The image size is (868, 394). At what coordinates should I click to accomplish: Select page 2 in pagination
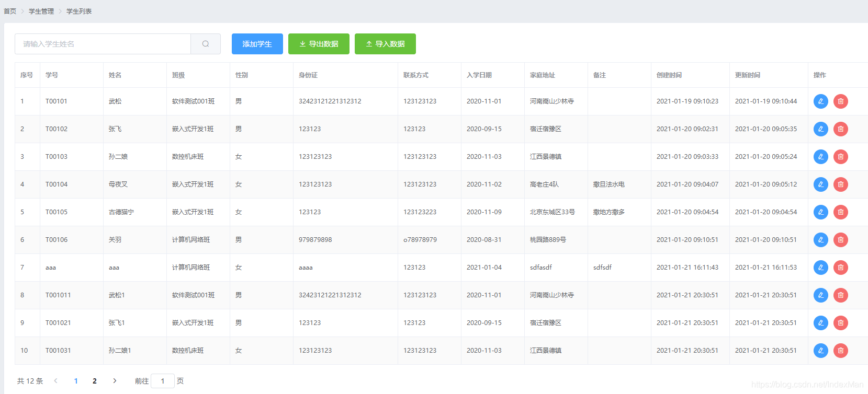95,381
